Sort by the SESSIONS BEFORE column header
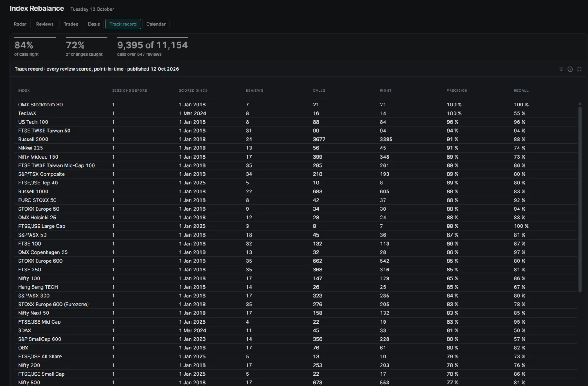 click(129, 90)
